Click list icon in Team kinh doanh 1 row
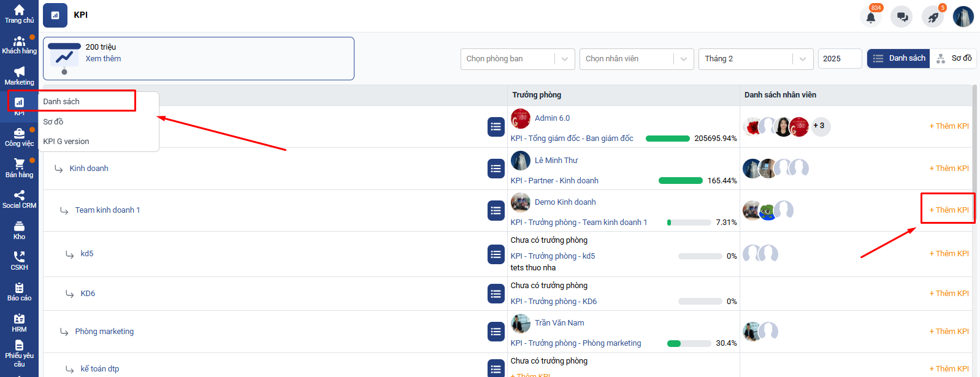Screen dimensions: 980x377 496,210
